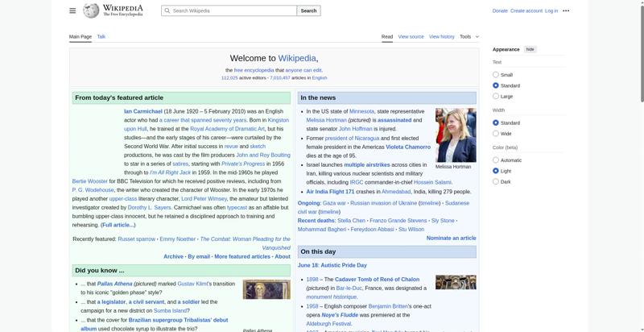Open the Emmy Noether link

(x=177, y=239)
